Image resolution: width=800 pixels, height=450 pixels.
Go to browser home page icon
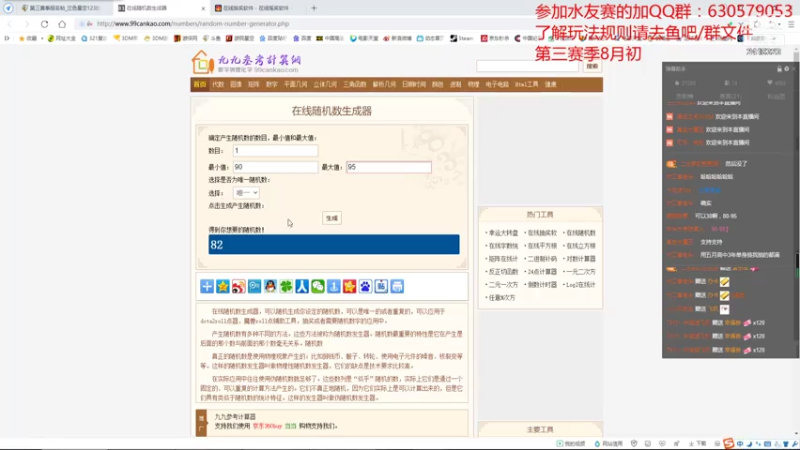(62, 24)
